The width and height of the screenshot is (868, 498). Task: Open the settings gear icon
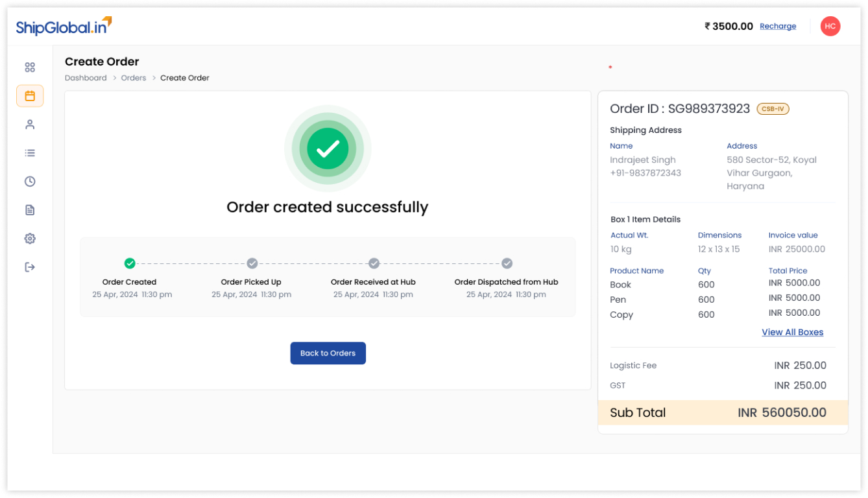[30, 238]
